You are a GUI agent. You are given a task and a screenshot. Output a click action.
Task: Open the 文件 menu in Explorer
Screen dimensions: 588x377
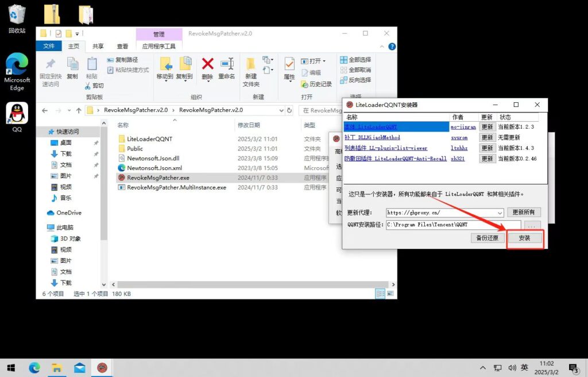[x=49, y=46]
